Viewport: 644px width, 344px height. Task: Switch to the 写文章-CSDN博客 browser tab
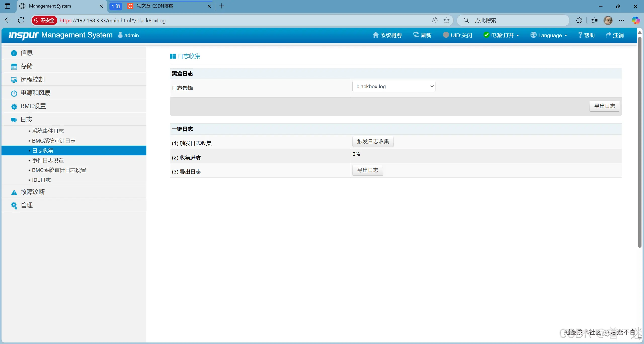[155, 6]
